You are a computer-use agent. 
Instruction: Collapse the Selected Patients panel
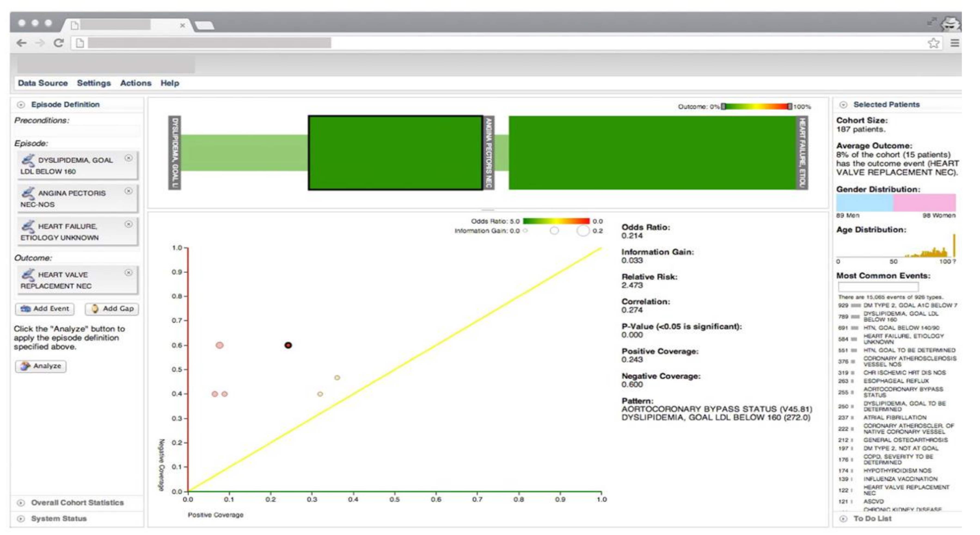point(843,105)
